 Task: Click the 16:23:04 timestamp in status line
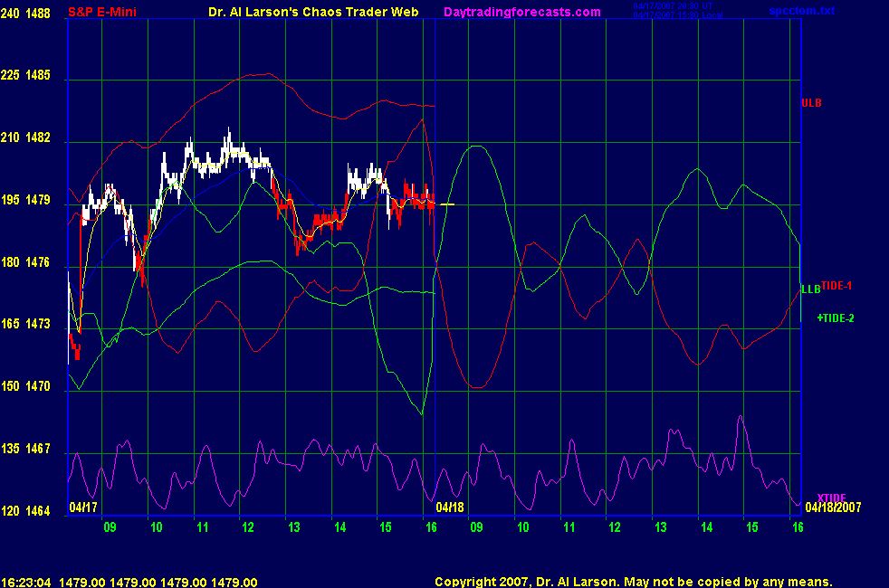click(x=25, y=583)
